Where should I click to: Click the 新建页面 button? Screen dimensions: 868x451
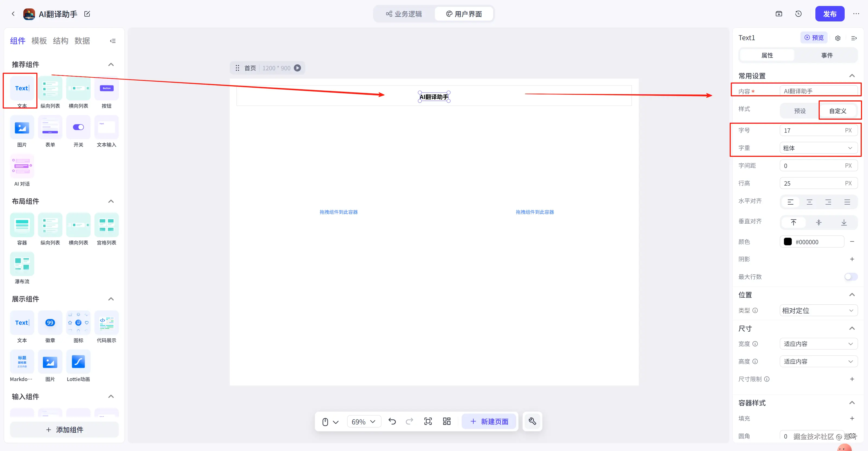[x=489, y=421]
